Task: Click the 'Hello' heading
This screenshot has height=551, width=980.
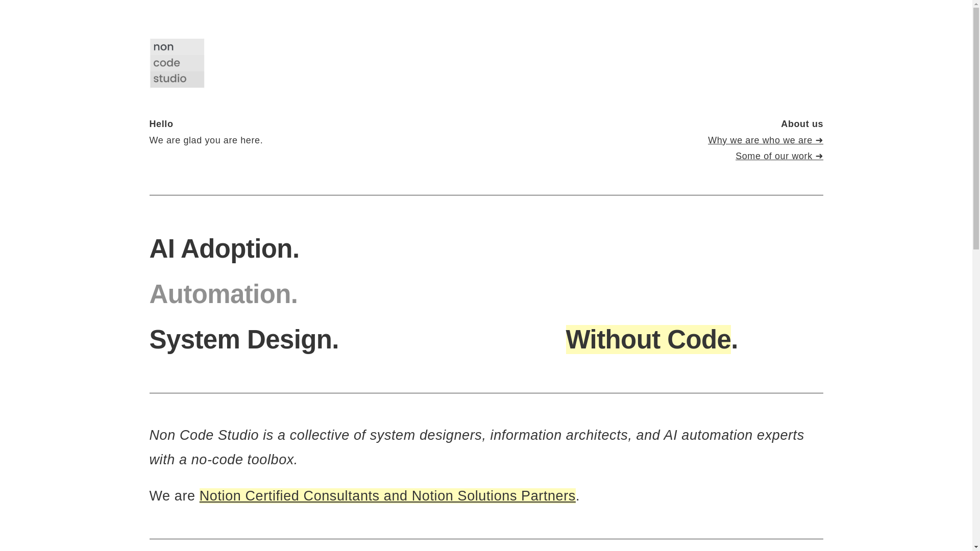Action: click(x=161, y=124)
